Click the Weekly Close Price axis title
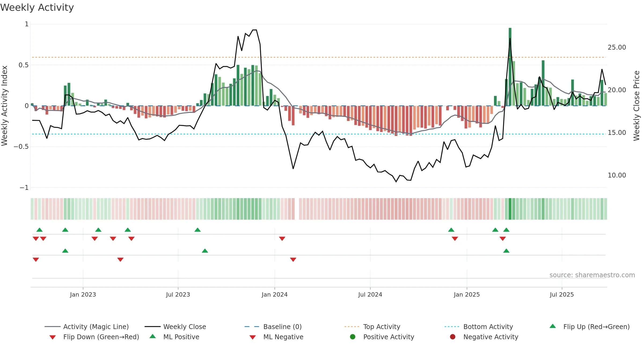Image resolution: width=644 pixels, height=362 pixels. click(x=636, y=106)
